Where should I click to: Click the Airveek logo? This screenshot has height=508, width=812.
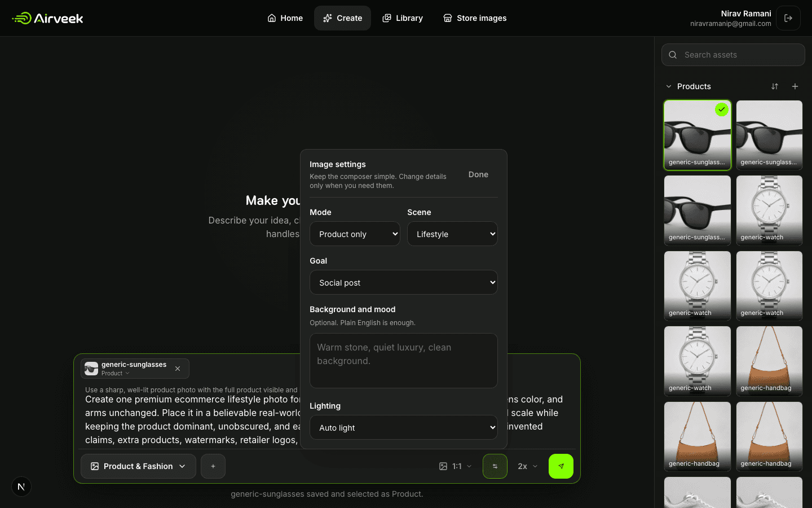pos(47,18)
